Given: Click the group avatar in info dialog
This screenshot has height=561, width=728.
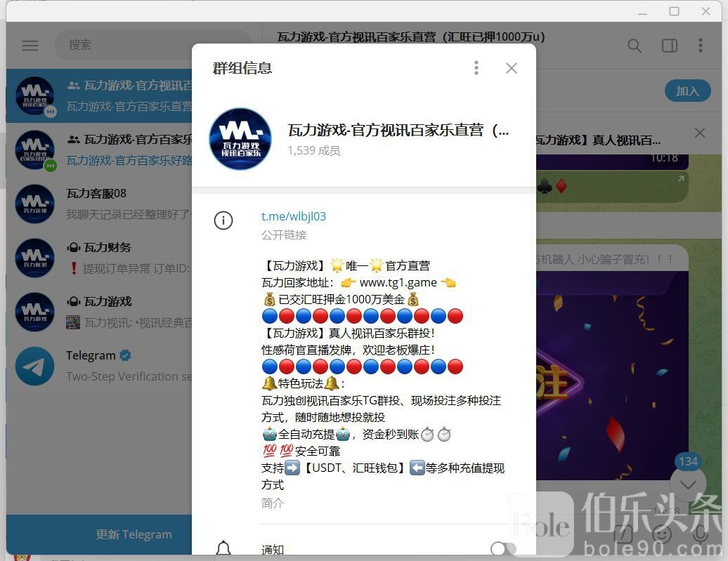Looking at the screenshot, I should (x=240, y=139).
